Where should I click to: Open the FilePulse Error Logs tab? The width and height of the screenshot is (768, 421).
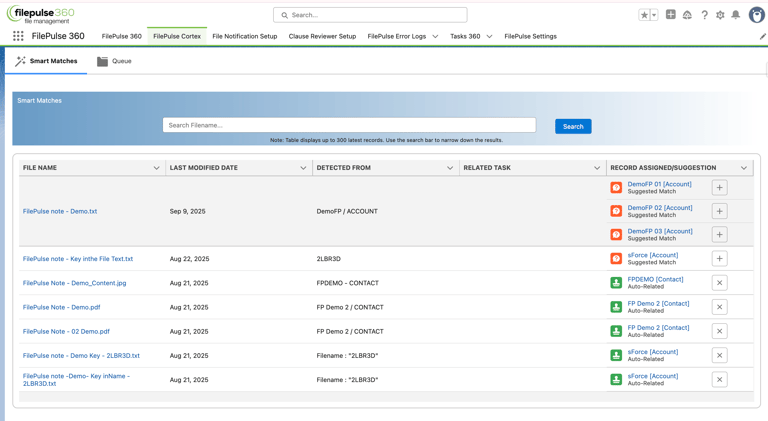(397, 36)
